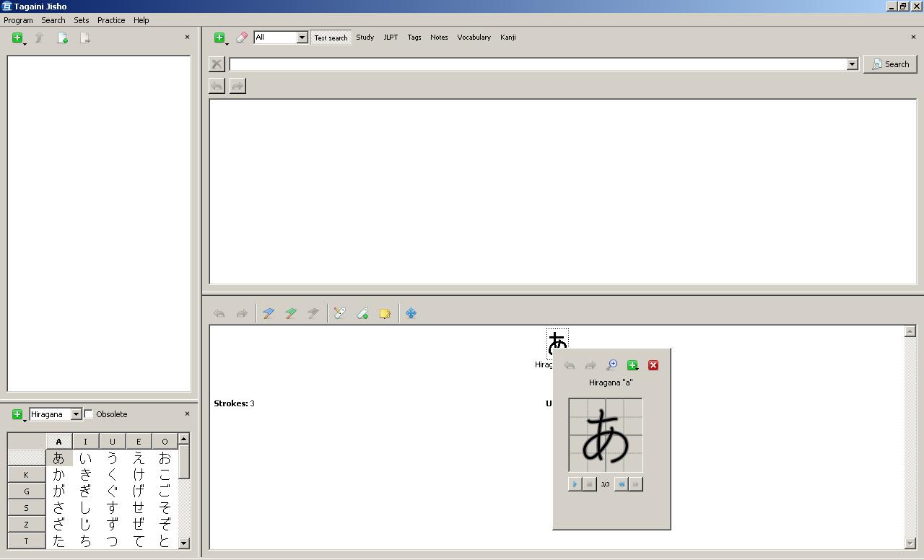Click detailed view back arrow
The image size is (924, 560).
(x=219, y=314)
